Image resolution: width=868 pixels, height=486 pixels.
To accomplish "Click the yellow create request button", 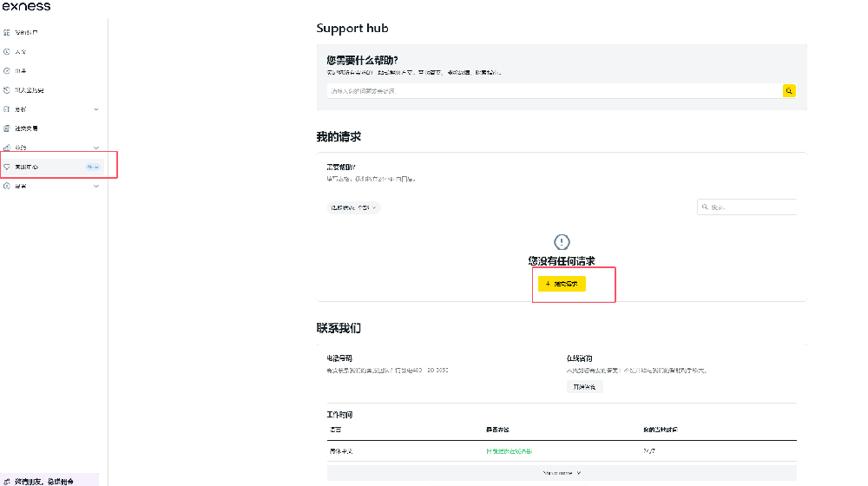I will [x=562, y=284].
